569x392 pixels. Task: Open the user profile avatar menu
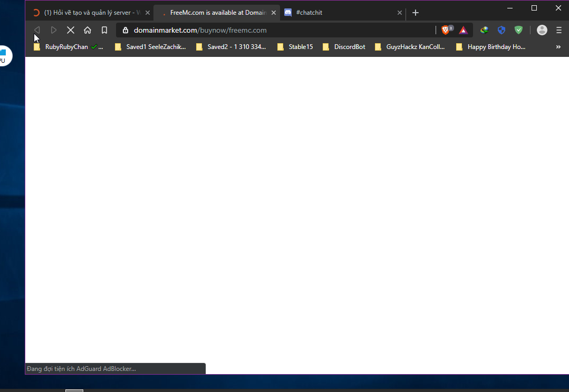(x=542, y=30)
